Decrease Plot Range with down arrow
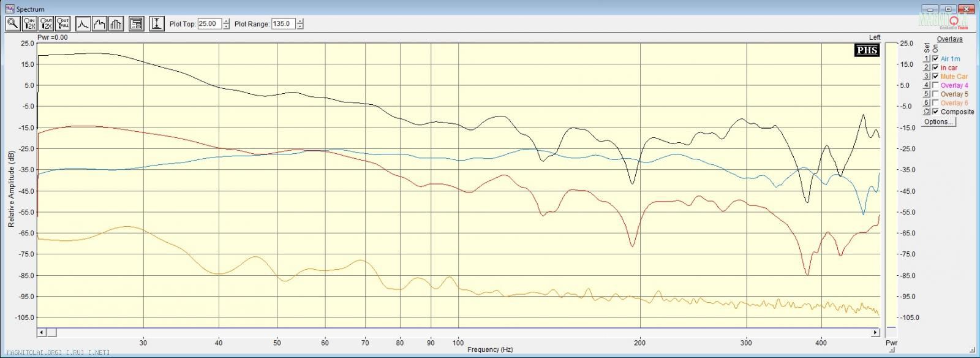The width and height of the screenshot is (980, 358). 300,27
